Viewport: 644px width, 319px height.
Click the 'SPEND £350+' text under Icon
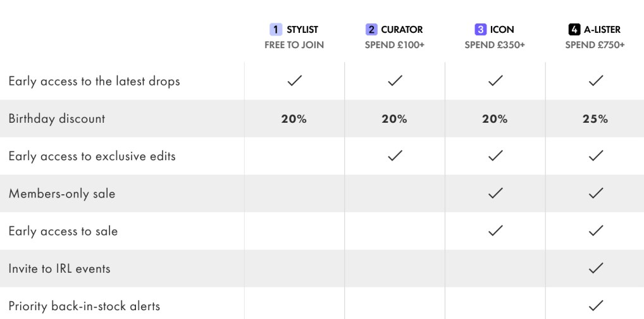click(x=495, y=45)
